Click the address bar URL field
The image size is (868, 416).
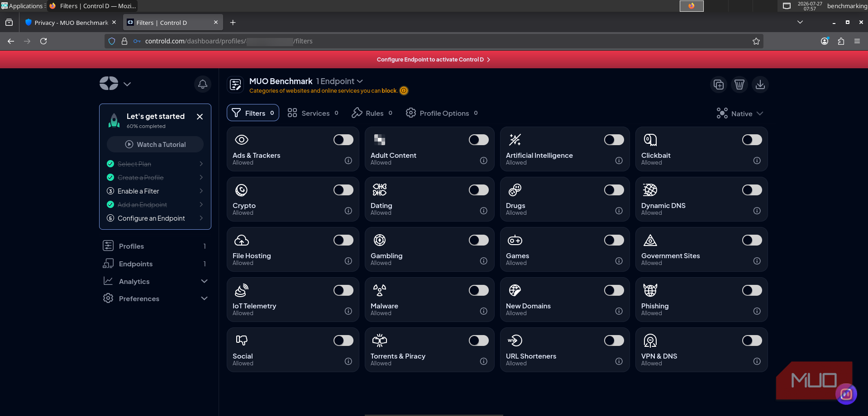click(433, 41)
